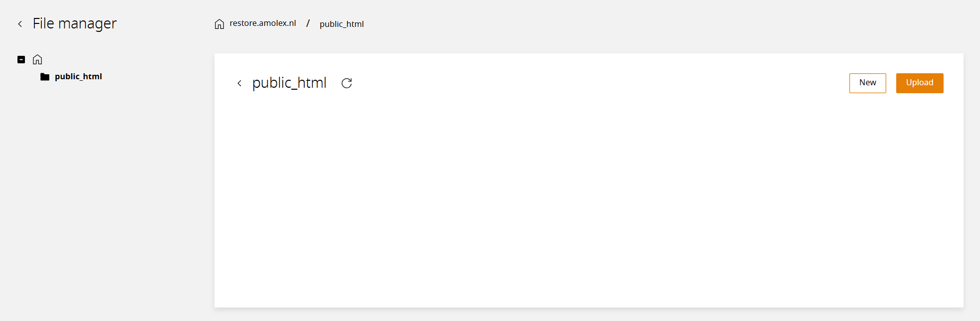The image size is (980, 321).
Task: Click the back chevron beside File manager
Action: pyautogui.click(x=20, y=24)
